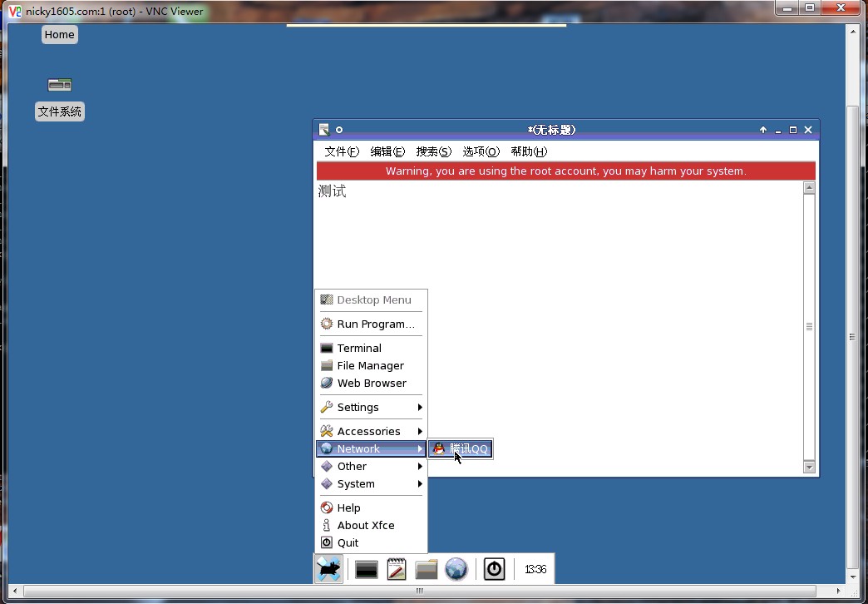Toggle the editor window's sticky circle button
Viewport: 868px width, 604px height.
click(339, 130)
